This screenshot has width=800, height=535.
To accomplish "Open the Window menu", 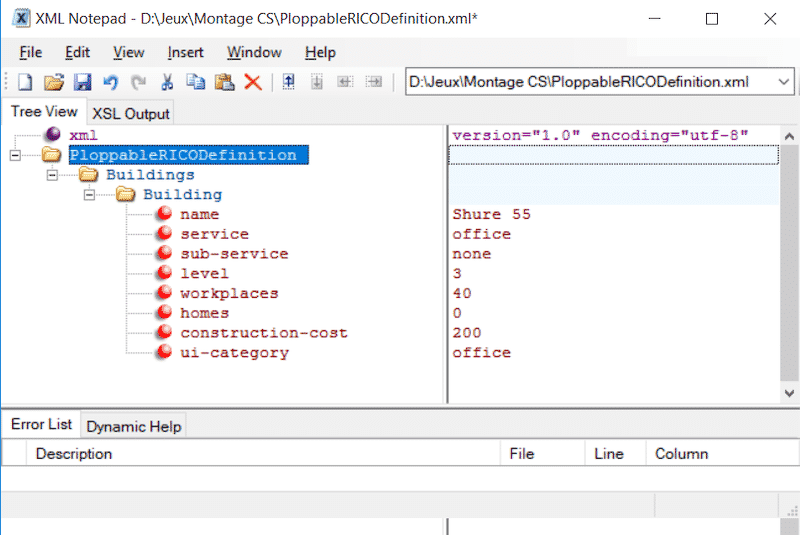I will click(254, 52).
